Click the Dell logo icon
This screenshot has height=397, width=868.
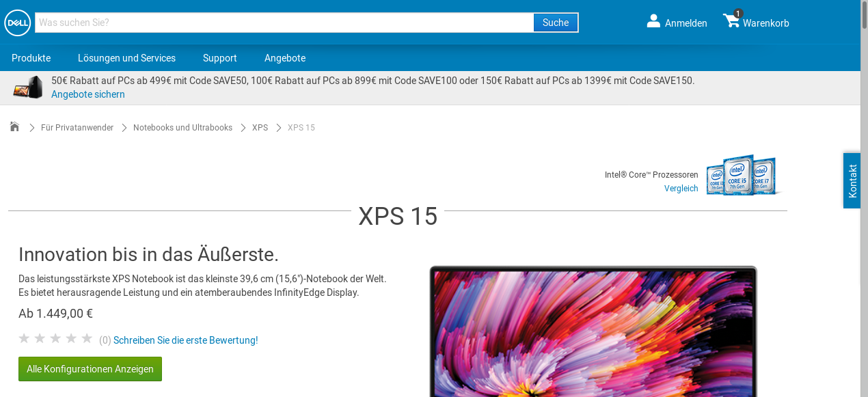(18, 23)
